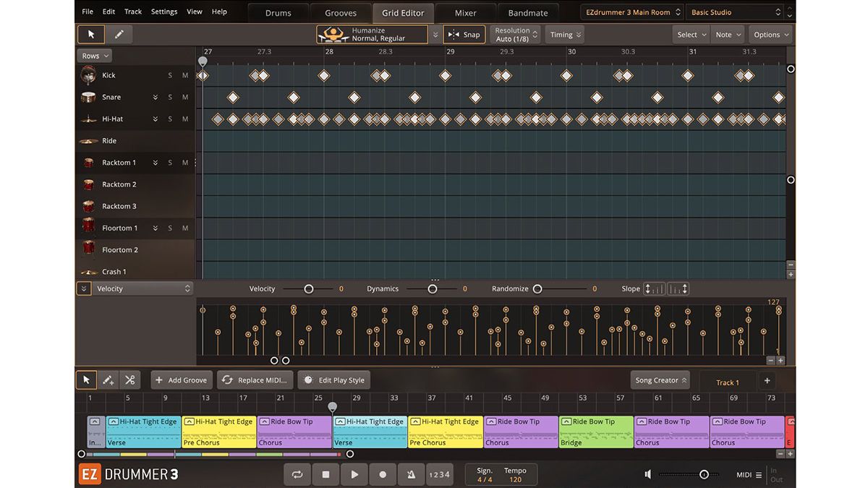
Task: Solo the Floortom 1 row
Action: point(170,228)
